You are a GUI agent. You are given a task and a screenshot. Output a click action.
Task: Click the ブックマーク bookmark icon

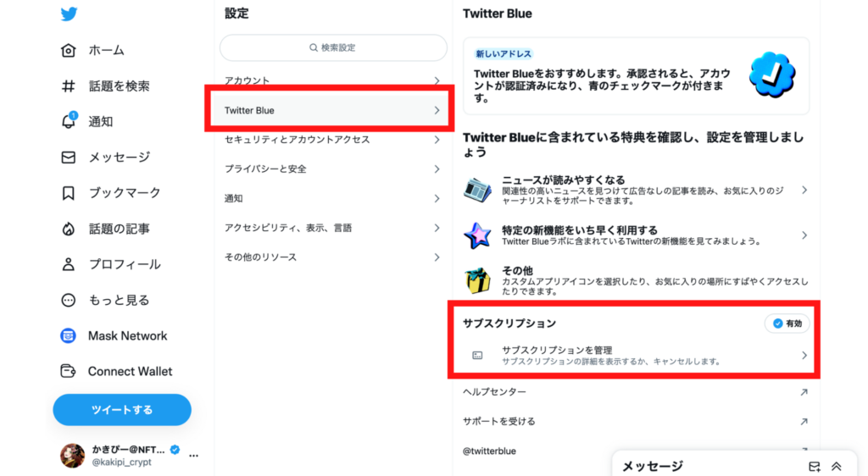click(68, 193)
